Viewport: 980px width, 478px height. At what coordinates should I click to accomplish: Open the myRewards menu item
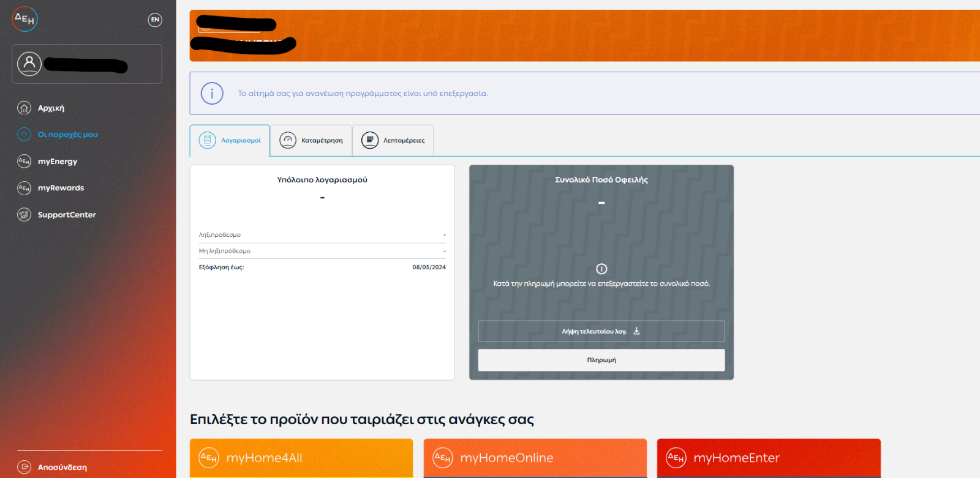61,188
